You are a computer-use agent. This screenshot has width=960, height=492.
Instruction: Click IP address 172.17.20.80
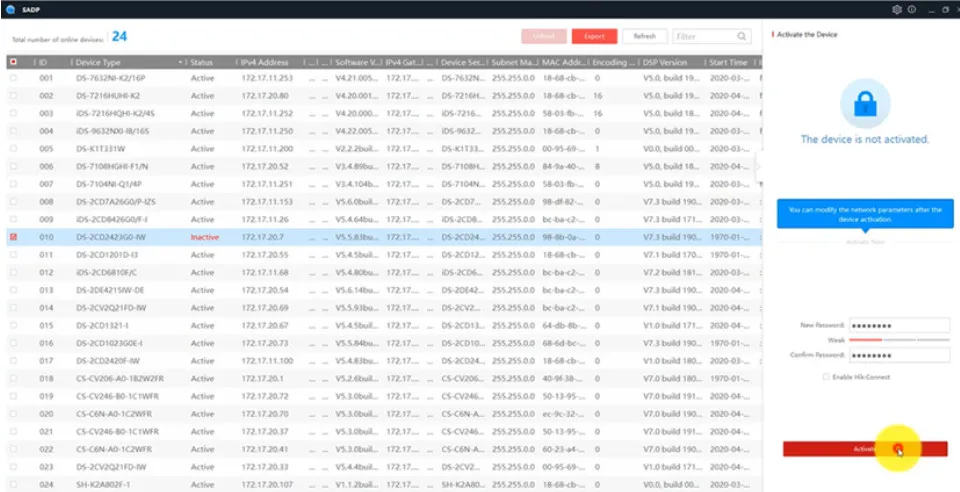264,96
